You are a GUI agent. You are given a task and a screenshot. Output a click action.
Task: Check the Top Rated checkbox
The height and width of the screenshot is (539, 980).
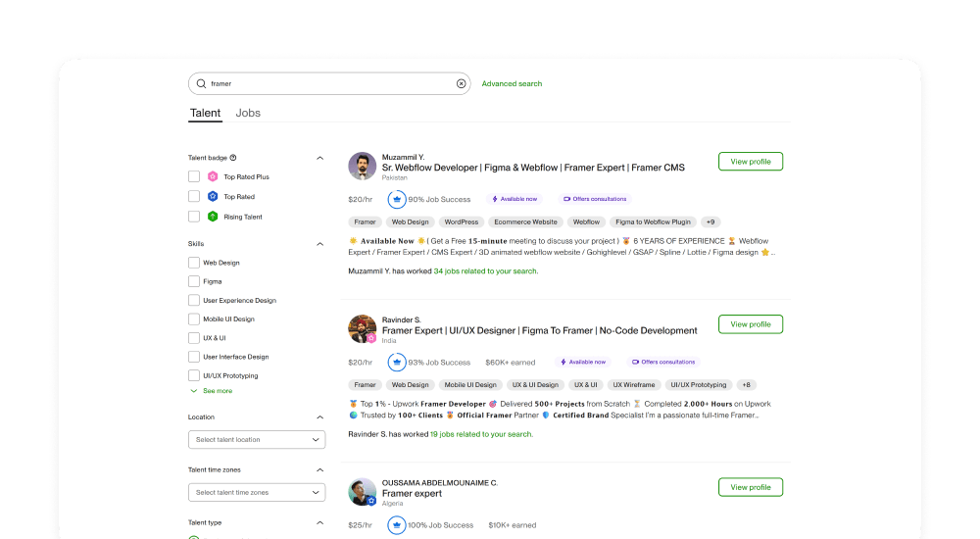[x=194, y=196]
